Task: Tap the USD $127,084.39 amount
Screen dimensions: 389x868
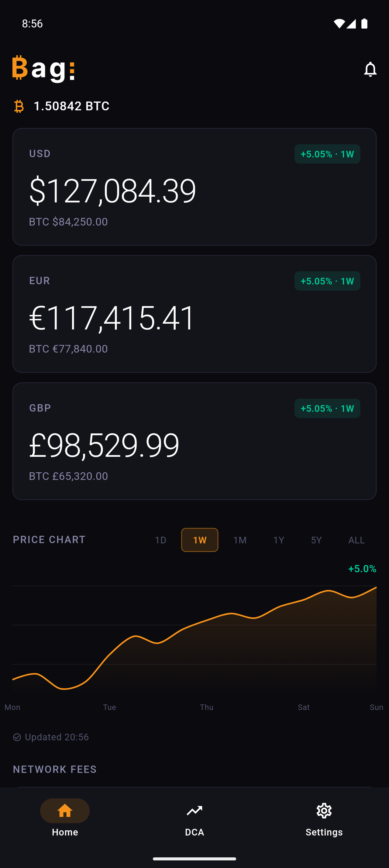Action: 112,191
